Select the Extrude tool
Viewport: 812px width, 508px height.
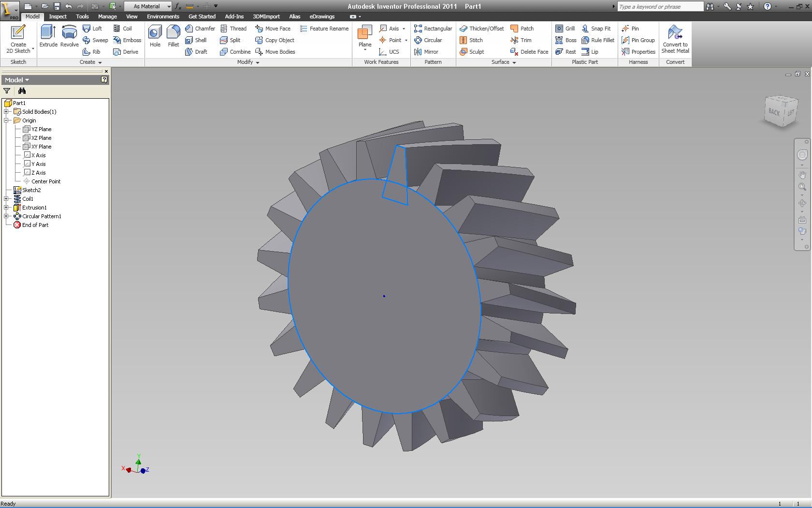tap(48, 36)
